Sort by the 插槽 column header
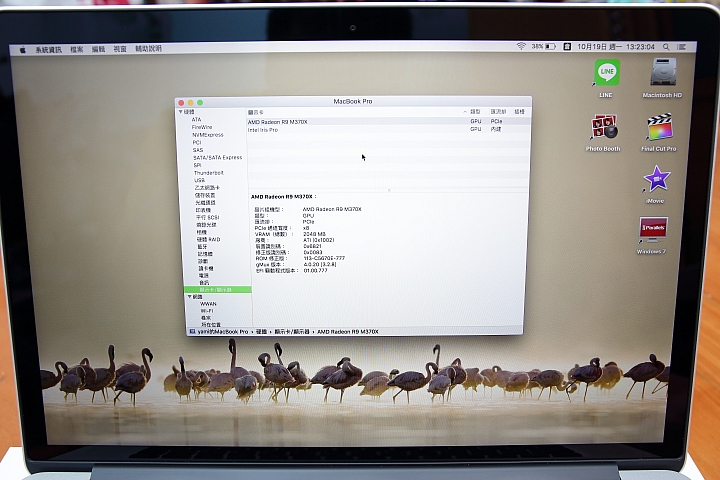Image resolution: width=720 pixels, height=480 pixels. 519,112
